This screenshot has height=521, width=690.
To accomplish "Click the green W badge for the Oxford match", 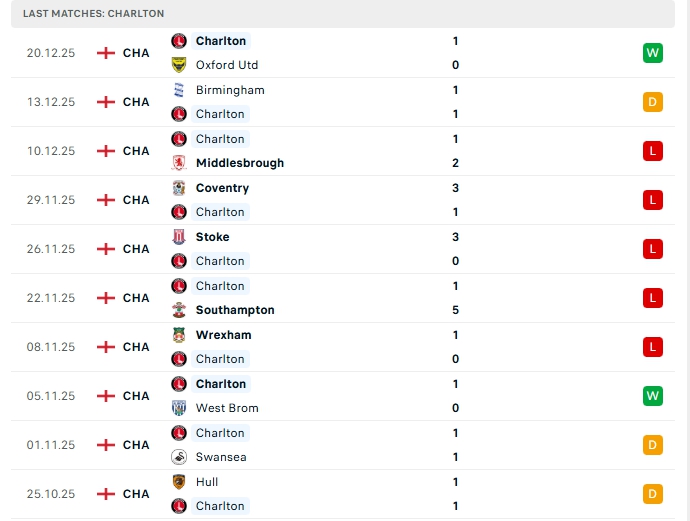I will [653, 53].
